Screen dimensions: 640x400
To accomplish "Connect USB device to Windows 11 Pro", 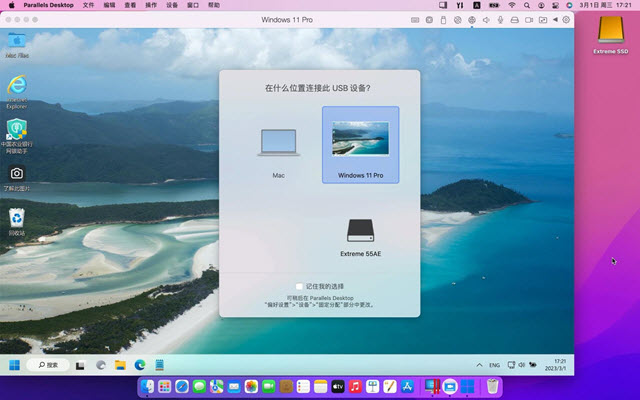I will [360, 145].
